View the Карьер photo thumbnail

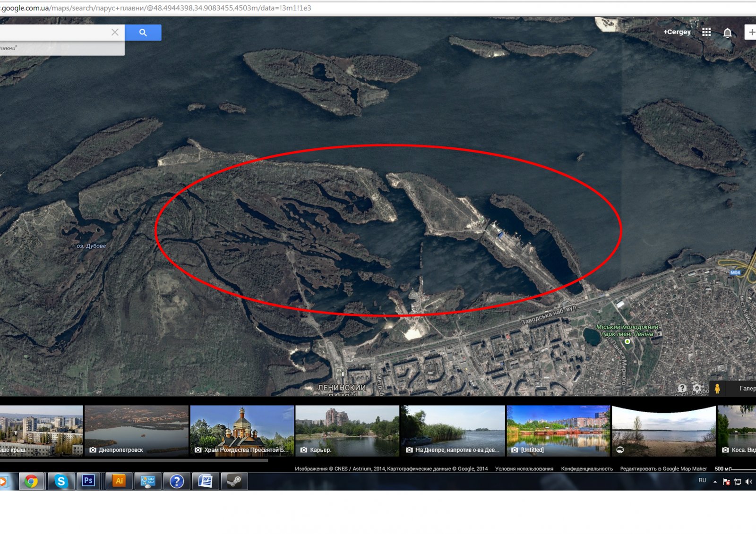(347, 430)
